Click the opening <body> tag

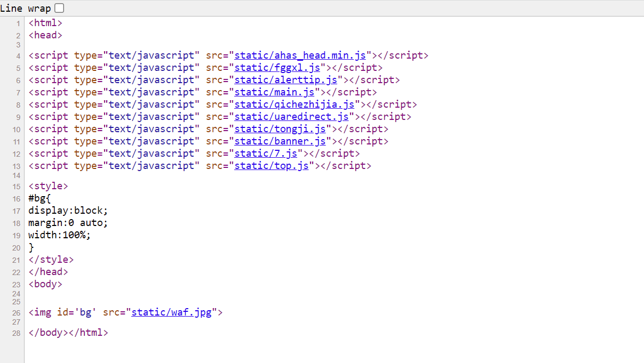pos(45,284)
